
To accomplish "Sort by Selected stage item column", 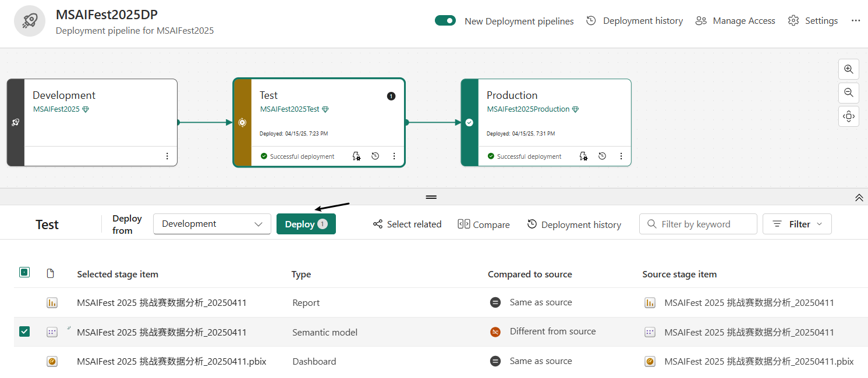I will tap(118, 274).
